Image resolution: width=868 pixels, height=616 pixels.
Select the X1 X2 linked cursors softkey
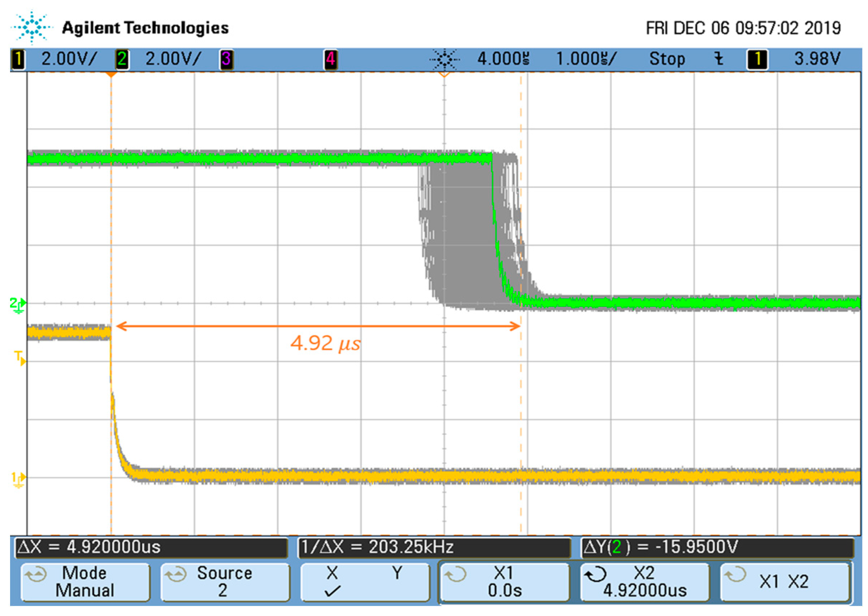coord(784,582)
